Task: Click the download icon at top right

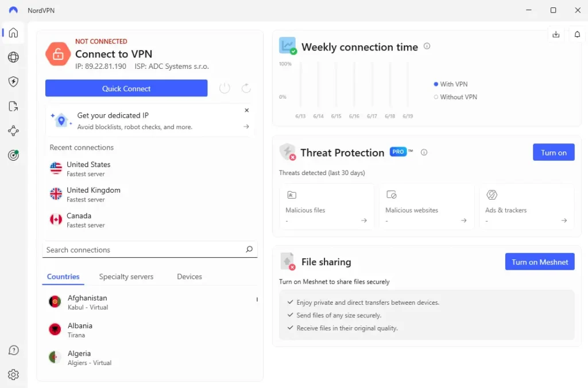Action: coord(556,34)
